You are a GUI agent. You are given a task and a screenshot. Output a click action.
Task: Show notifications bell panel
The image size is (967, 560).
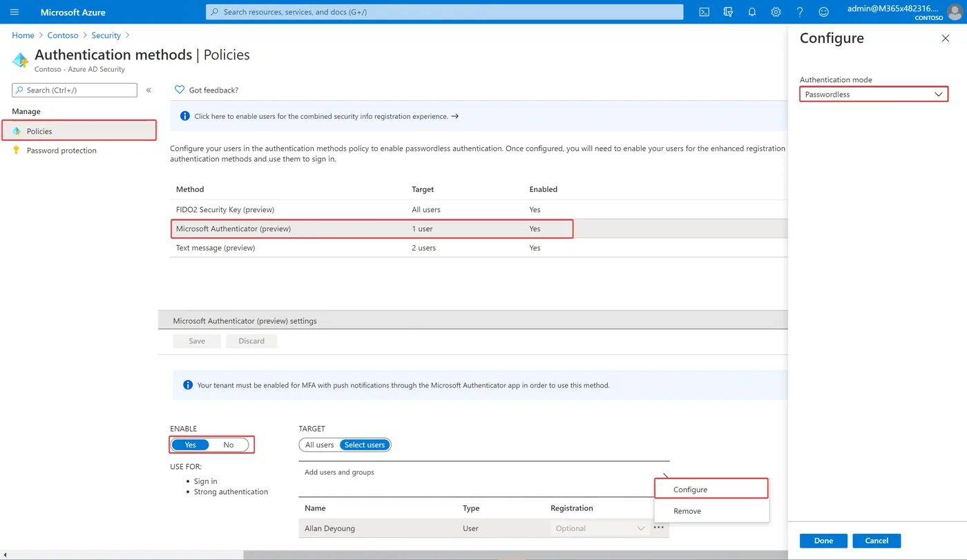(752, 12)
